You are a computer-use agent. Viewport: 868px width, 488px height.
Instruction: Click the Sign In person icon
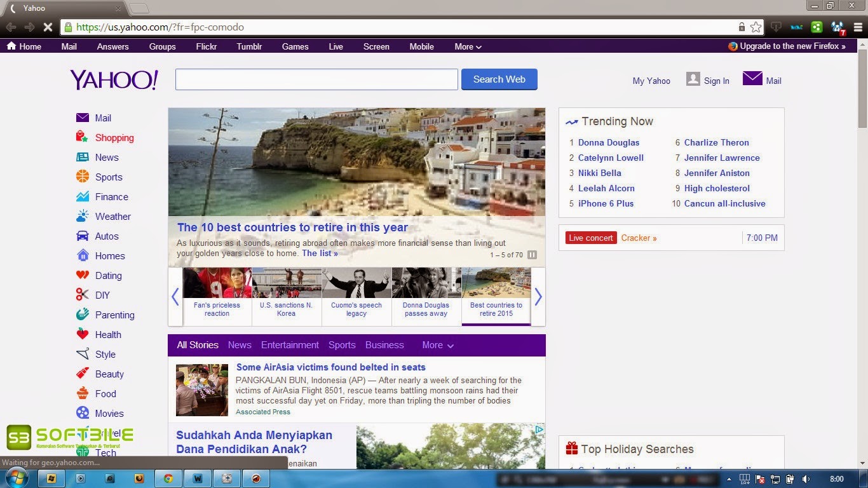(x=693, y=79)
